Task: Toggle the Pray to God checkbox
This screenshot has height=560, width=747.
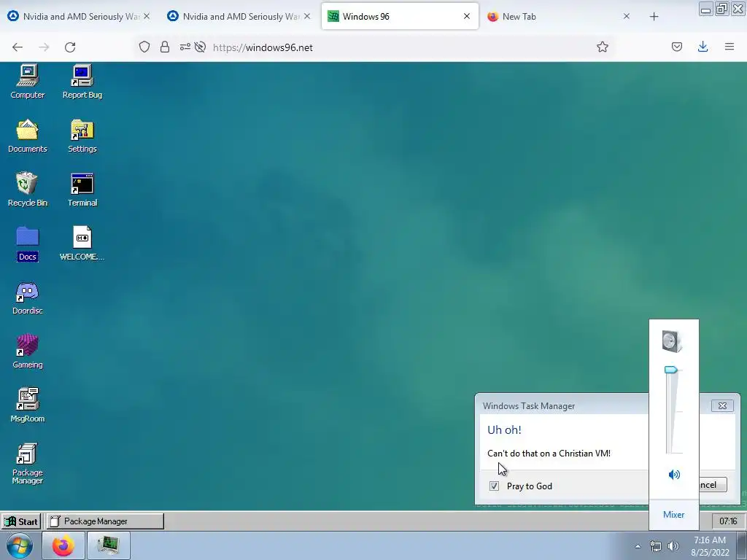Action: pos(494,486)
